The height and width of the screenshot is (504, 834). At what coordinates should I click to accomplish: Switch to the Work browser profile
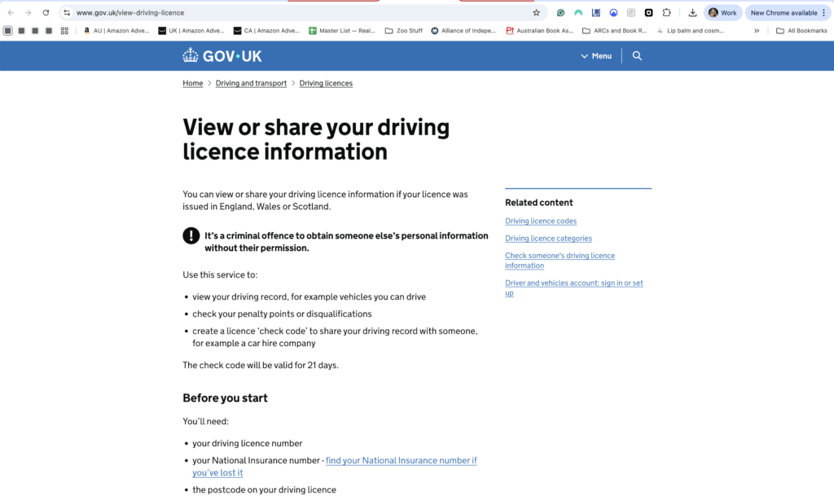(722, 13)
